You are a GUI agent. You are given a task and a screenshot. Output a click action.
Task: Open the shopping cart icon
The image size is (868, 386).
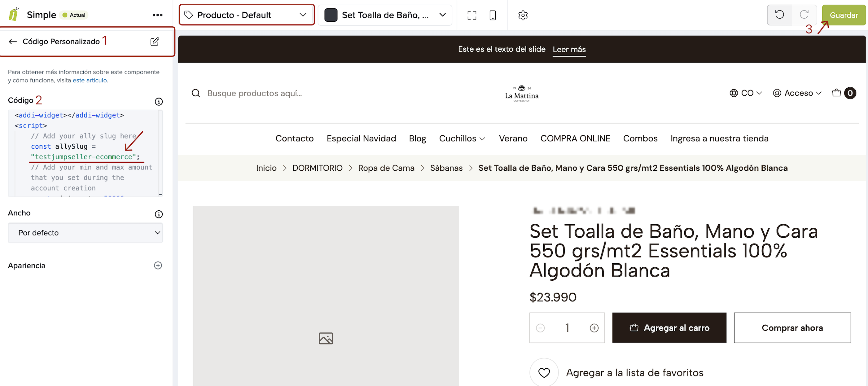coord(836,93)
